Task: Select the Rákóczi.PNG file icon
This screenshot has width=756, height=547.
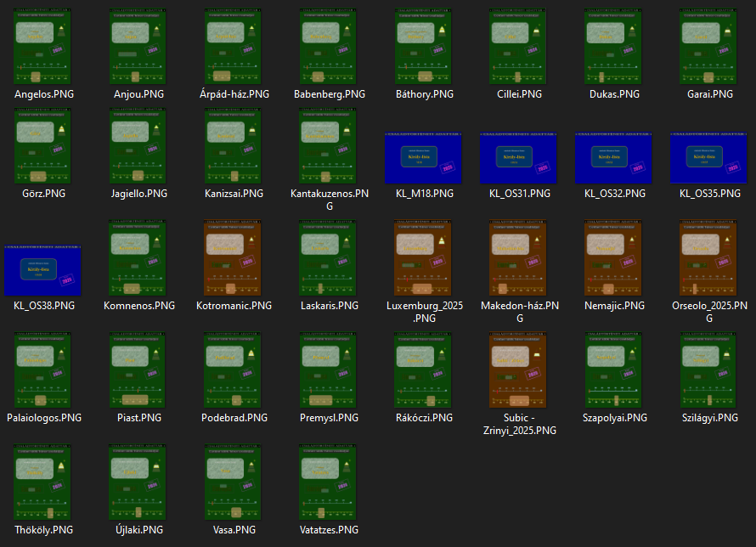Action: click(x=424, y=369)
